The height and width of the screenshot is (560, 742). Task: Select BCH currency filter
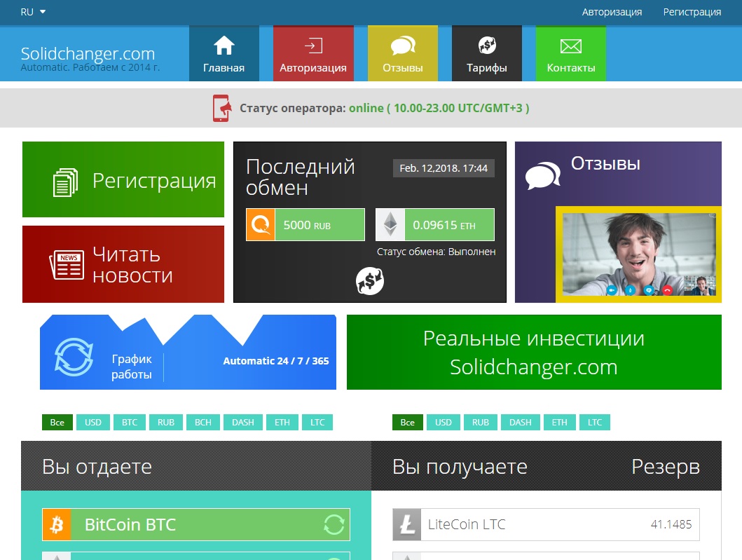(x=203, y=422)
